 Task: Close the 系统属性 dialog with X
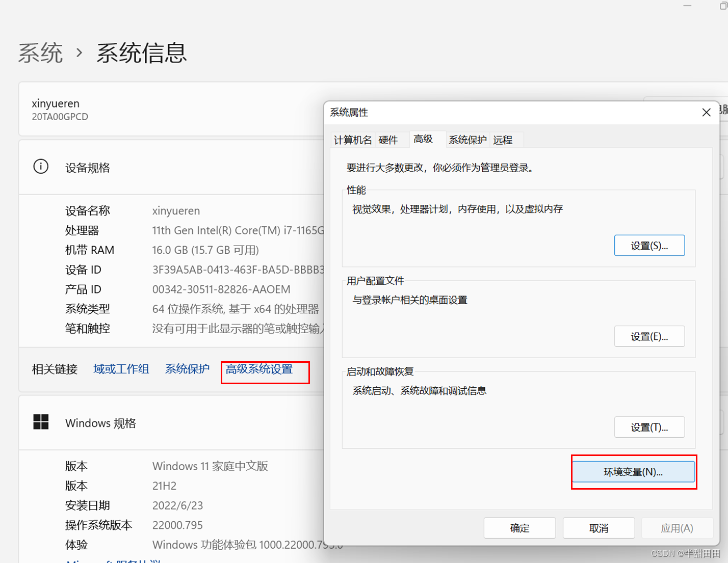click(706, 112)
